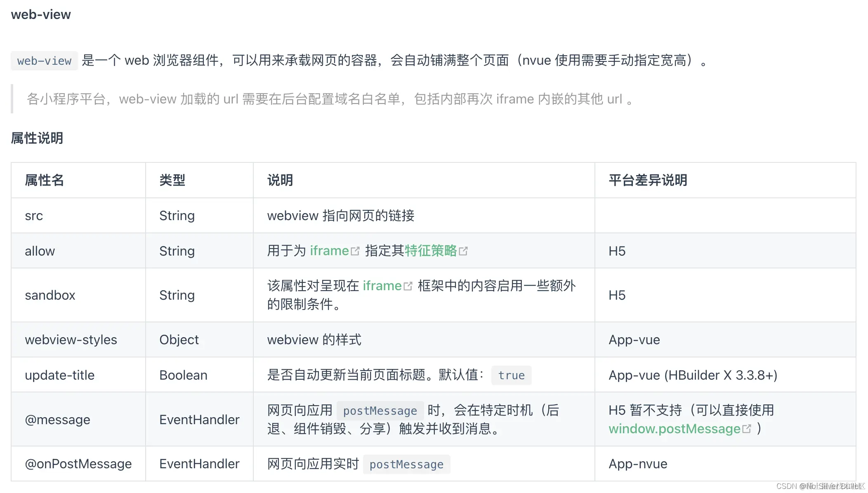Click the web-view heading

point(41,14)
